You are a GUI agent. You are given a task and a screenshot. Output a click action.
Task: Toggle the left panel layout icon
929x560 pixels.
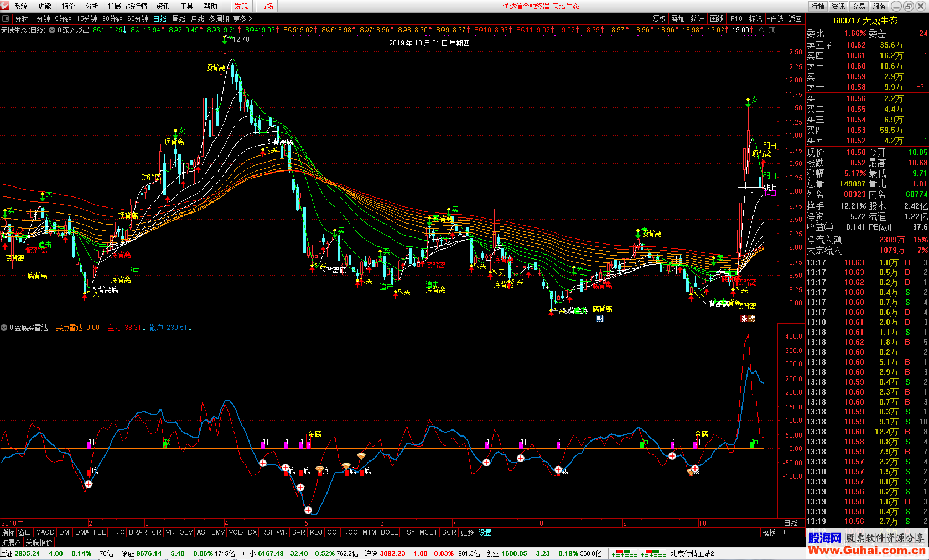pos(6,19)
